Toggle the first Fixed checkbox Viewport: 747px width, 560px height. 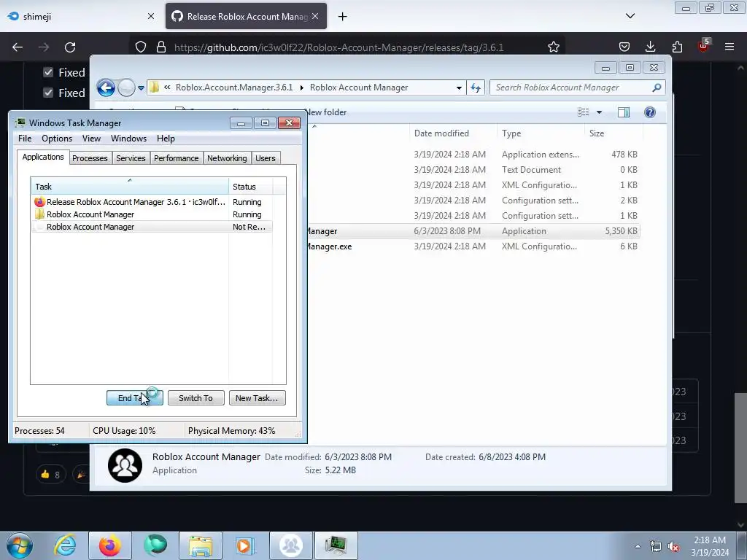point(48,72)
